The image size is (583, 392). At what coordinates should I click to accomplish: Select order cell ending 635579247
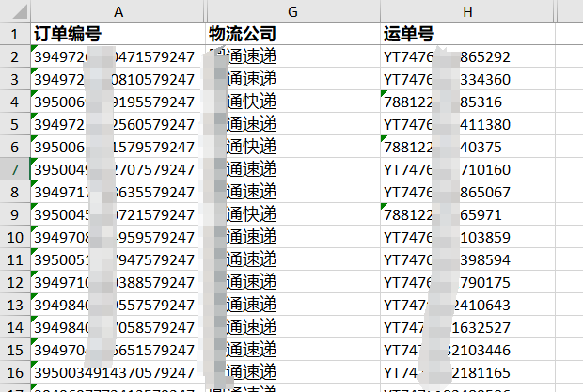coord(118,192)
